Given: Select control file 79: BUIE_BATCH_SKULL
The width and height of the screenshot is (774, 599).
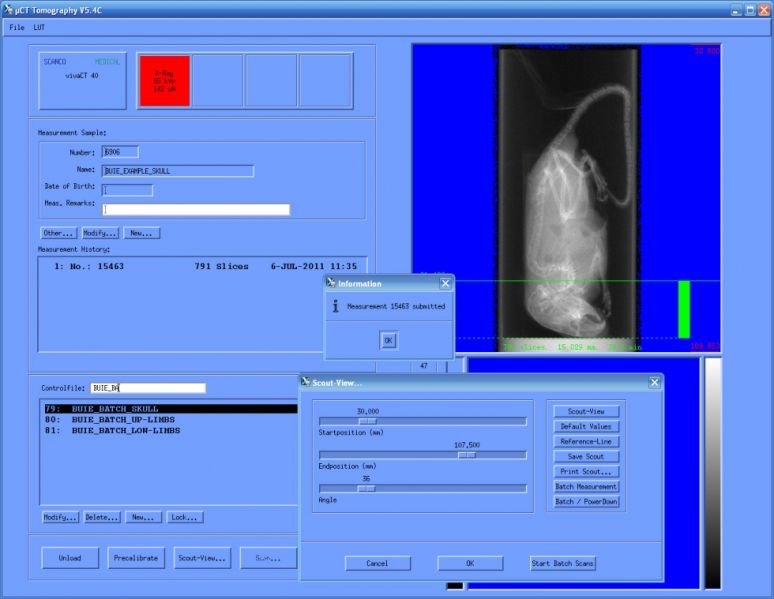Looking at the screenshot, I should [x=171, y=409].
